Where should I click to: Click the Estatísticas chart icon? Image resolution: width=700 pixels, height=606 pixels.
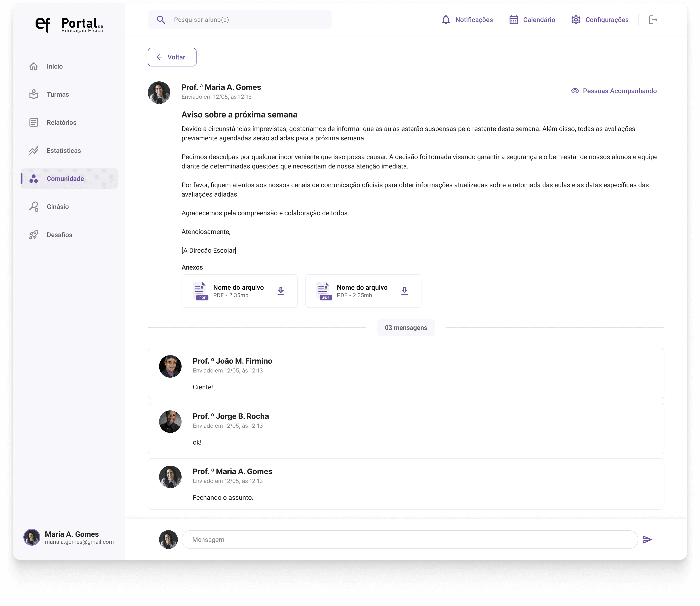tap(34, 150)
